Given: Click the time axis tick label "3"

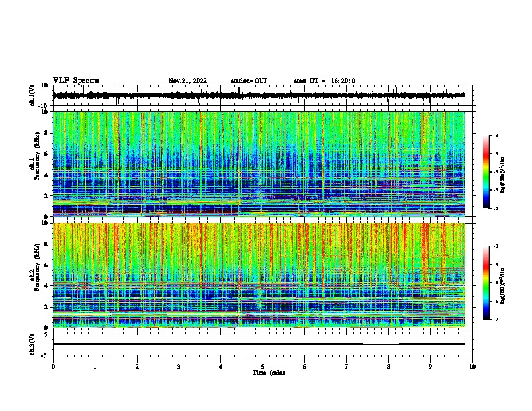Looking at the screenshot, I should point(179,367).
